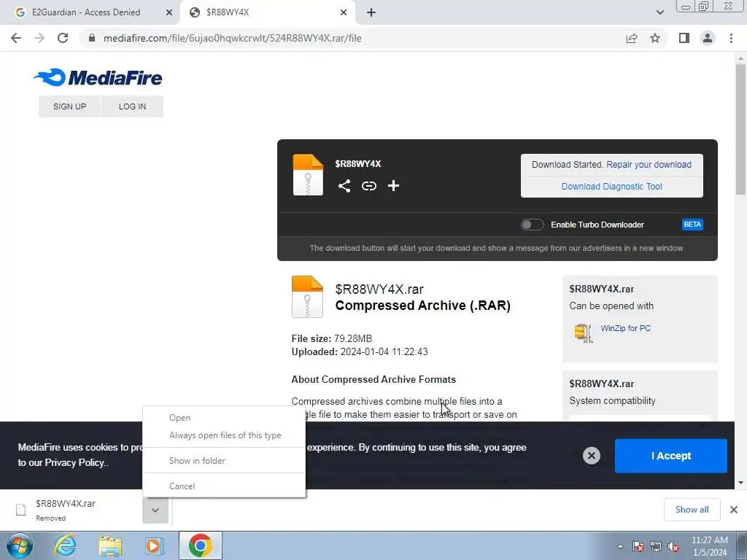The width and height of the screenshot is (747, 560).
Task: Click the Show all downloads button
Action: [x=692, y=510]
